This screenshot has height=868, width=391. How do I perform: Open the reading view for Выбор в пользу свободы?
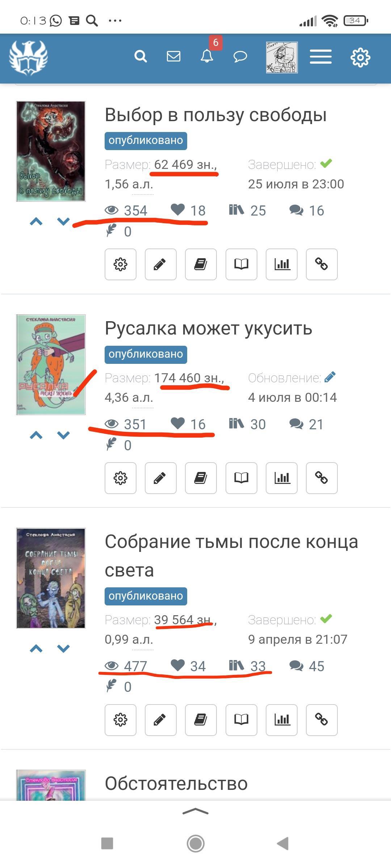(x=241, y=264)
